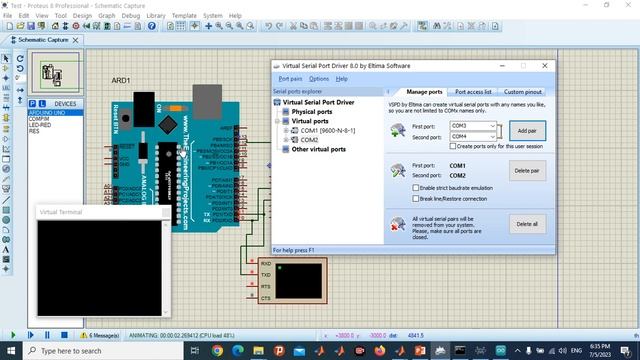Click the New Project toolbar icon
The height and width of the screenshot is (360, 640).
(x=9, y=26)
